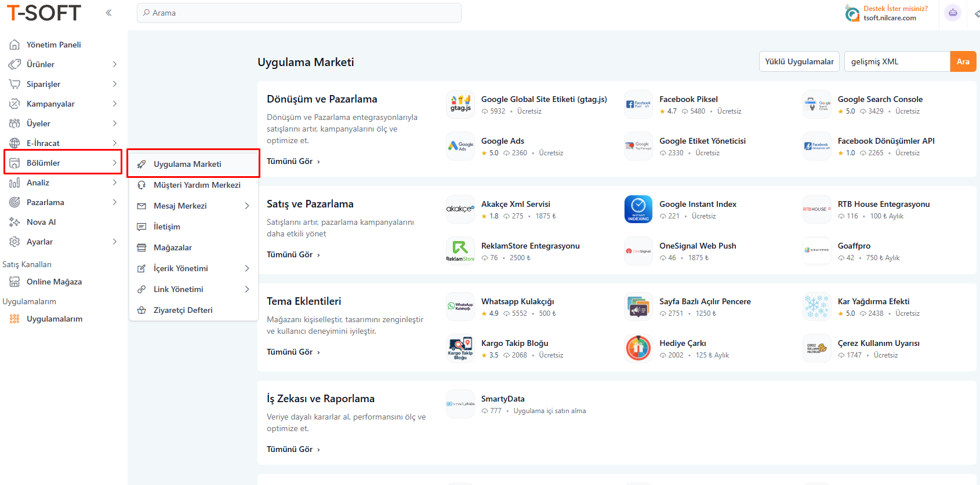
Task: Click the Yüklü Uygulamalar button
Action: [799, 61]
